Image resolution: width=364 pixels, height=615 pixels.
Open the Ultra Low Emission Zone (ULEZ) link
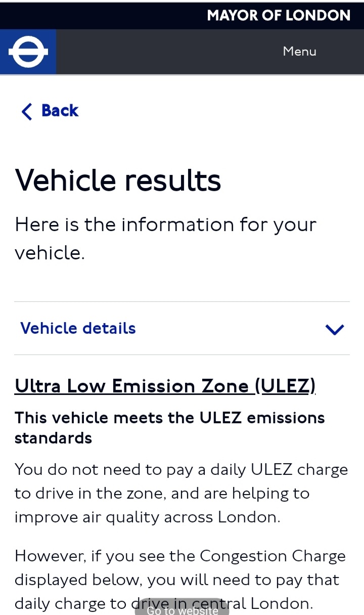pyautogui.click(x=165, y=386)
